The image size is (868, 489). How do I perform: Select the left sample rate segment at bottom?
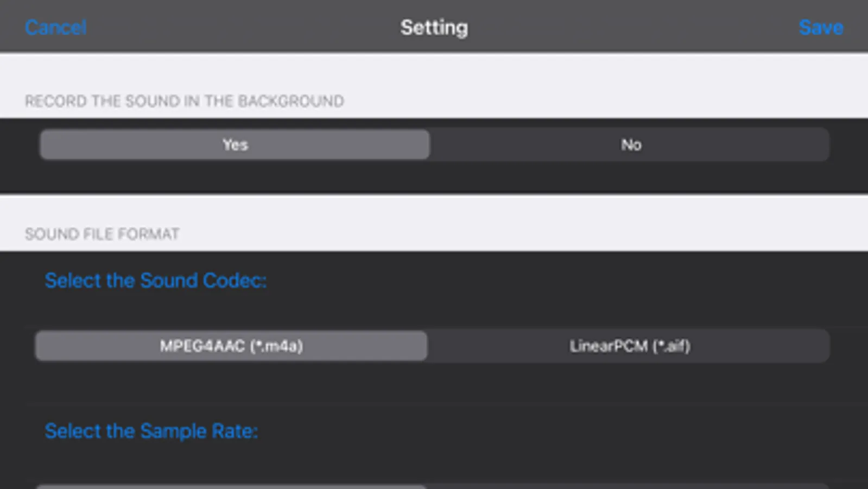(231, 486)
